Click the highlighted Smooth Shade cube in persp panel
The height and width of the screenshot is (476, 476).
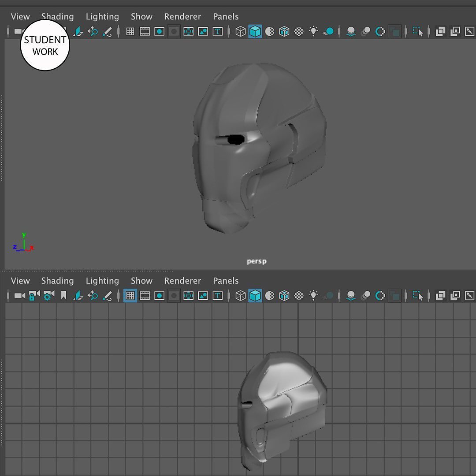coord(255,32)
